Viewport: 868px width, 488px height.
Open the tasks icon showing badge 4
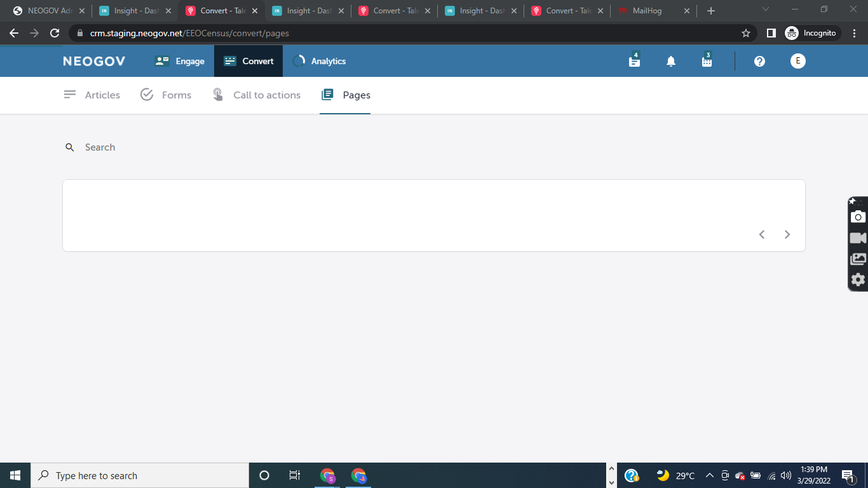click(x=634, y=61)
